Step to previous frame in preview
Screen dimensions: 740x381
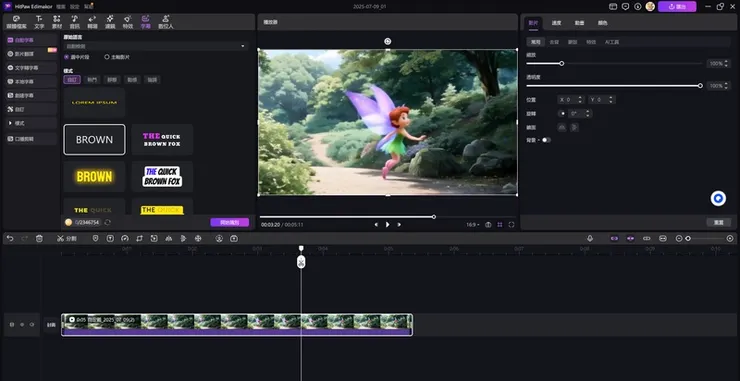point(376,225)
